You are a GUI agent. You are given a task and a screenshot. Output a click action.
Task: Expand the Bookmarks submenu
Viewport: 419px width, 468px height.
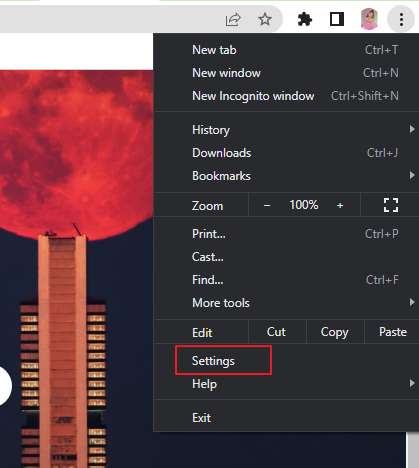(287, 176)
